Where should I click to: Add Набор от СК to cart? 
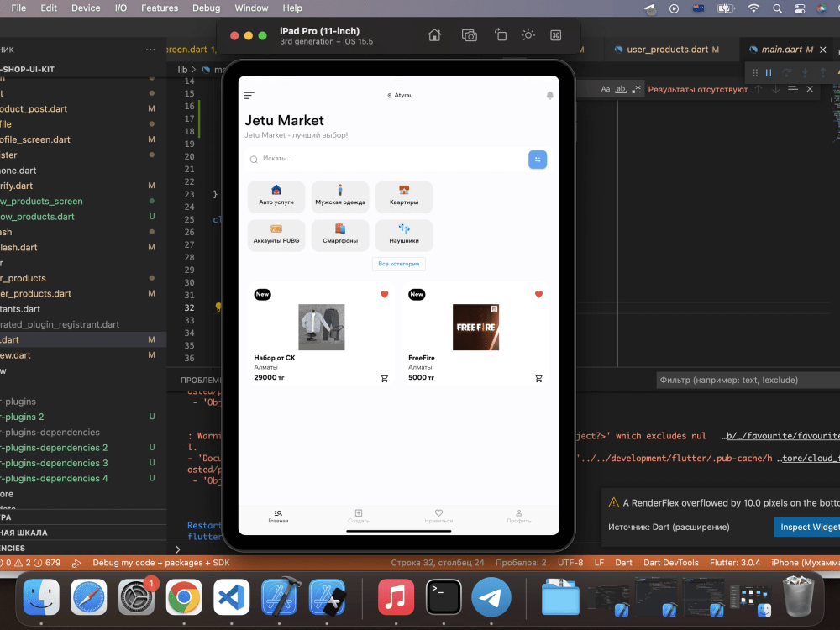coord(384,378)
